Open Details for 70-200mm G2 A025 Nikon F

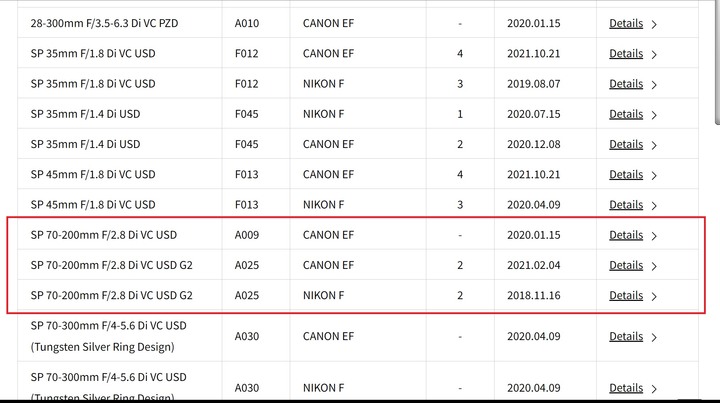pos(626,296)
